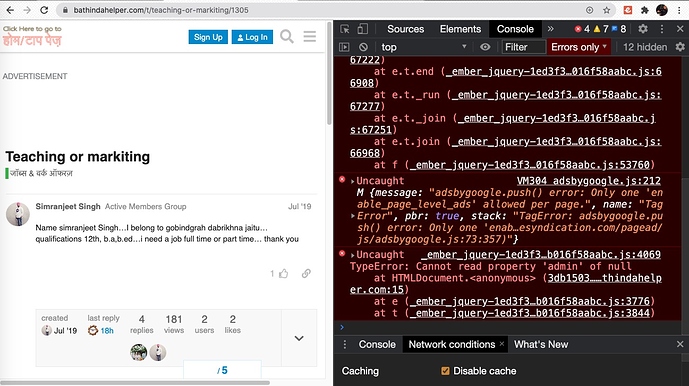Click the page vertical scrollbar thumb

pyautogui.click(x=329, y=73)
